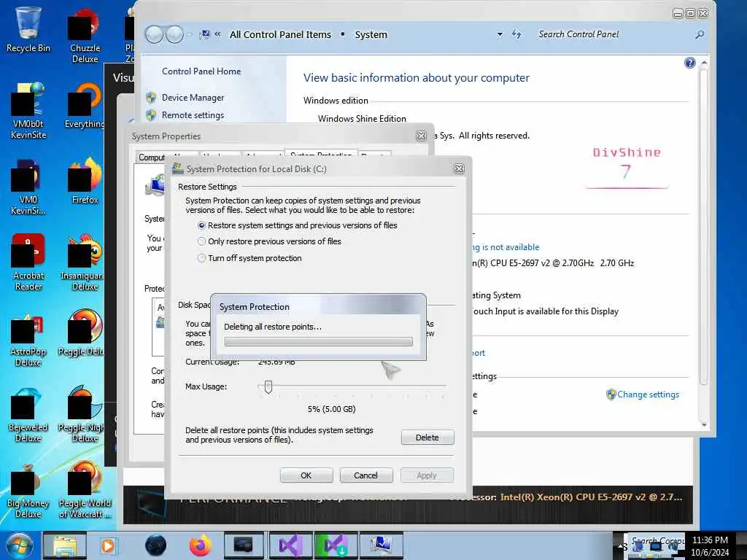The image size is (747, 560).
Task: Click the help question mark icon
Action: [689, 63]
